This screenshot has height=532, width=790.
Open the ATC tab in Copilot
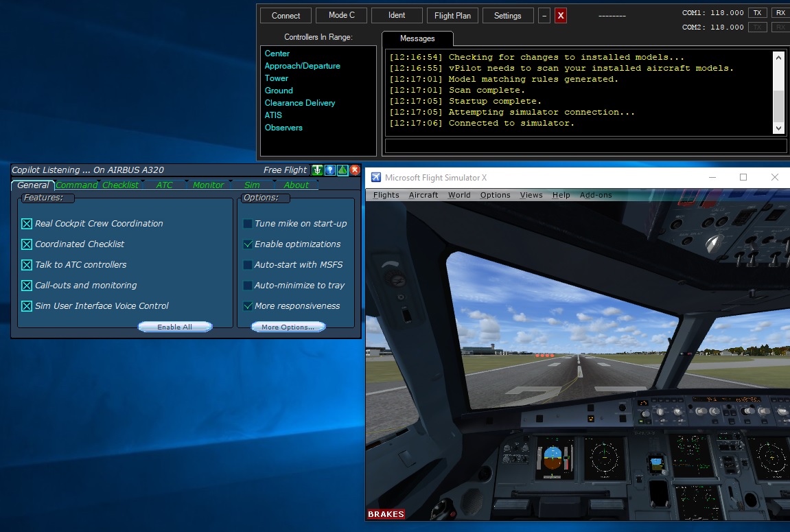[164, 185]
